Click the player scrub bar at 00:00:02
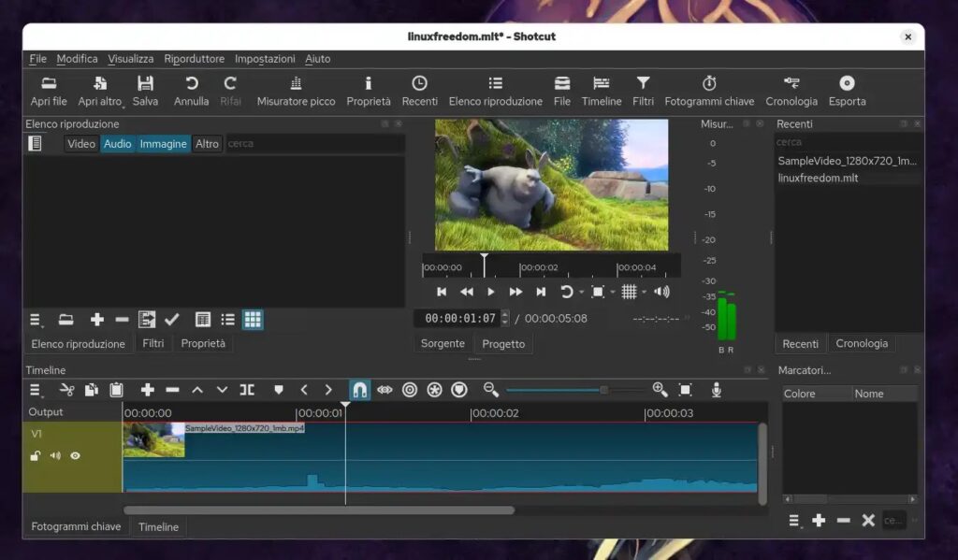The width and height of the screenshot is (958, 560). [520, 267]
